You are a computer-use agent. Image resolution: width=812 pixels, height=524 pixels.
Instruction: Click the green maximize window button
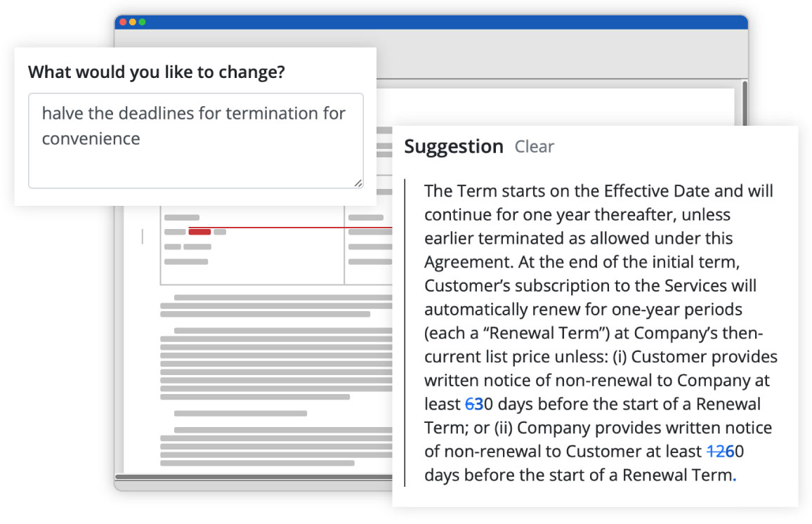pos(142,22)
